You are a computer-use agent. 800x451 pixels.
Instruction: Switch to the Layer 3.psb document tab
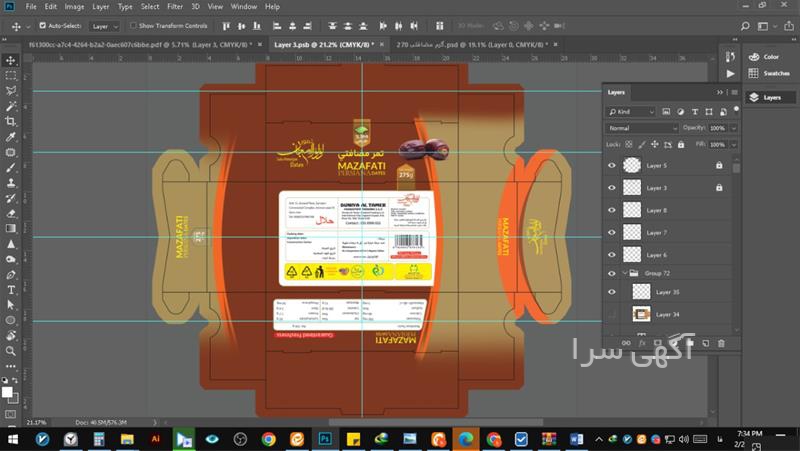[x=323, y=45]
